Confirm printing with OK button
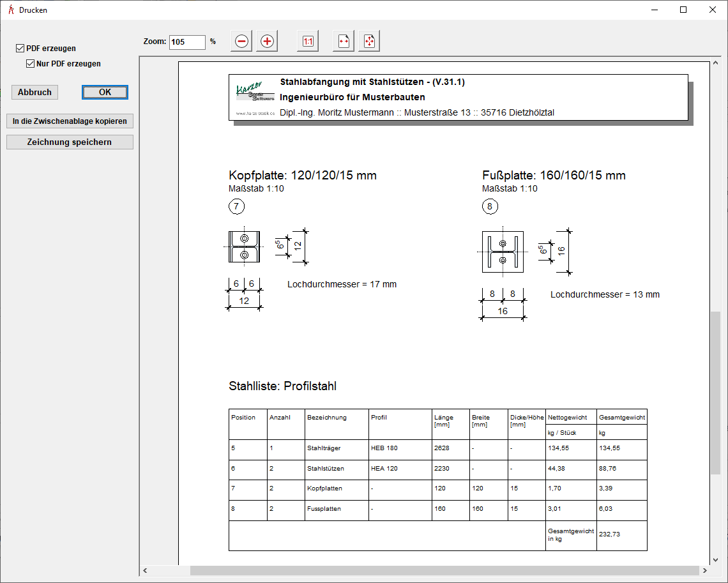 [x=105, y=93]
